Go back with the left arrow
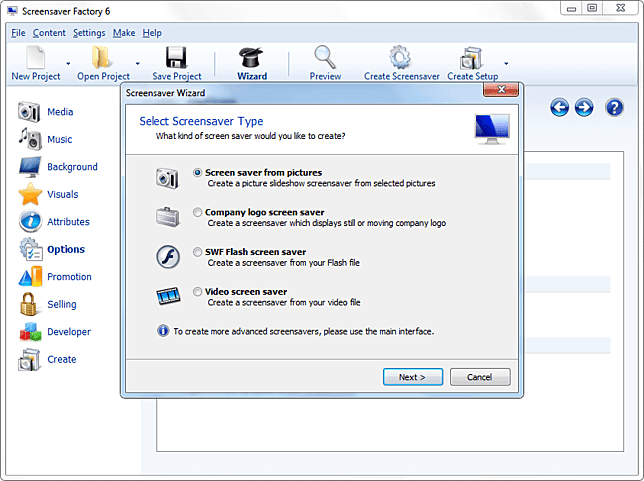644x481 pixels. [559, 108]
